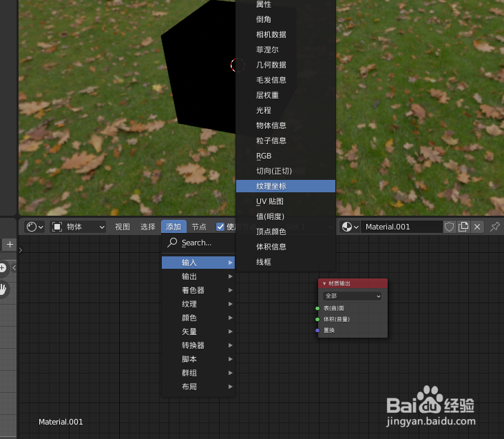
Task: Click the 添加 menu
Action: click(174, 227)
